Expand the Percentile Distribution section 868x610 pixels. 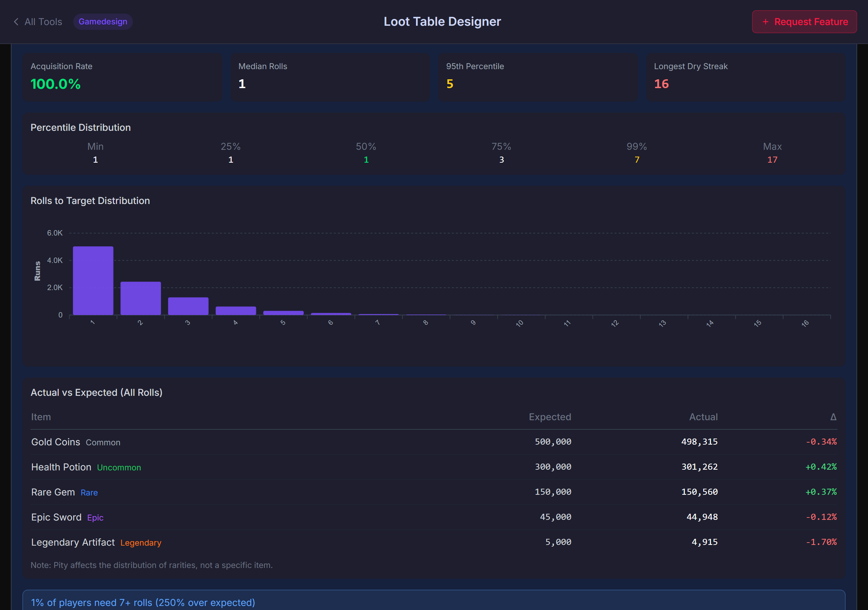pyautogui.click(x=80, y=127)
